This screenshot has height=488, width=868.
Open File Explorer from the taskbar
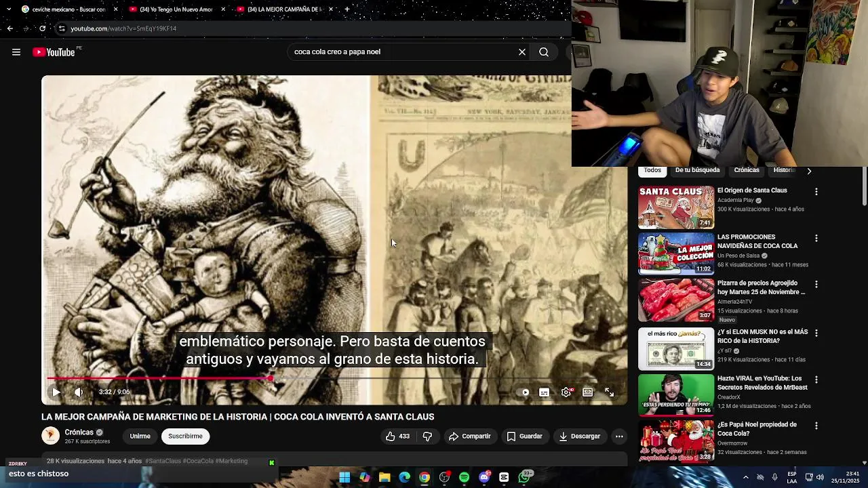(384, 477)
